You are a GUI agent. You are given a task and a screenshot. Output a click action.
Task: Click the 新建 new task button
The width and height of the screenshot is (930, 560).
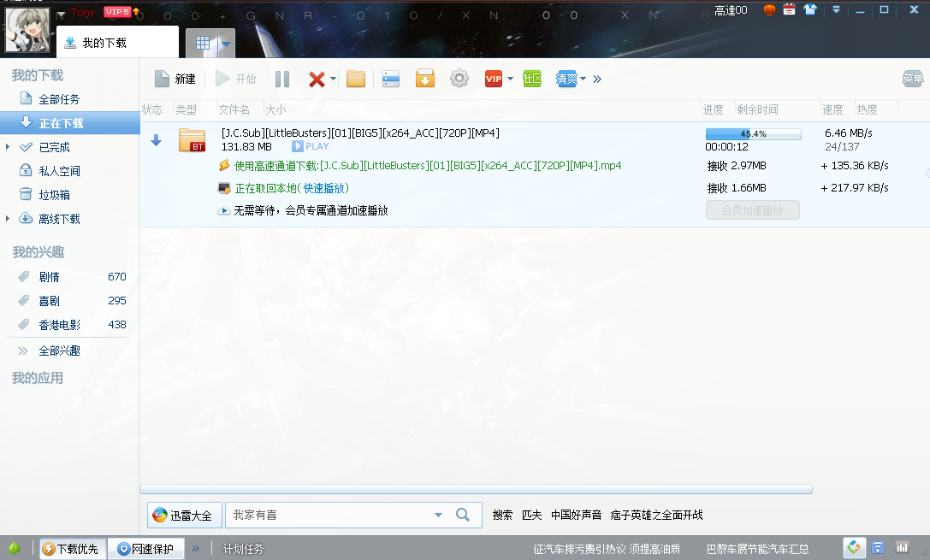tap(175, 80)
